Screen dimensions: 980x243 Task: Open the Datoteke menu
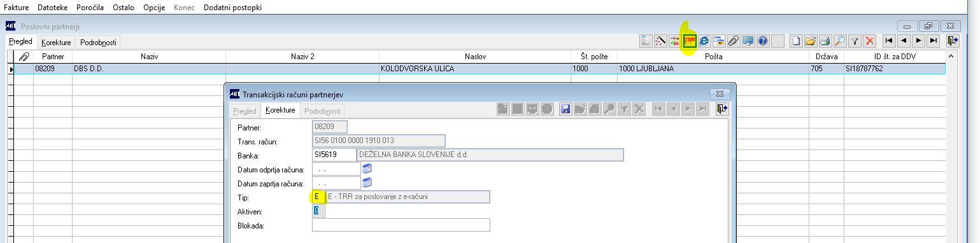(52, 8)
